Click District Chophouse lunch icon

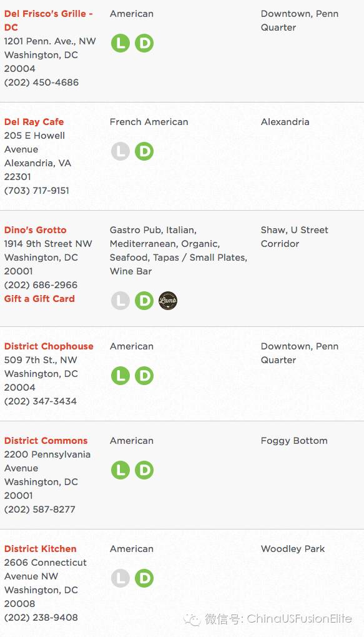121,375
